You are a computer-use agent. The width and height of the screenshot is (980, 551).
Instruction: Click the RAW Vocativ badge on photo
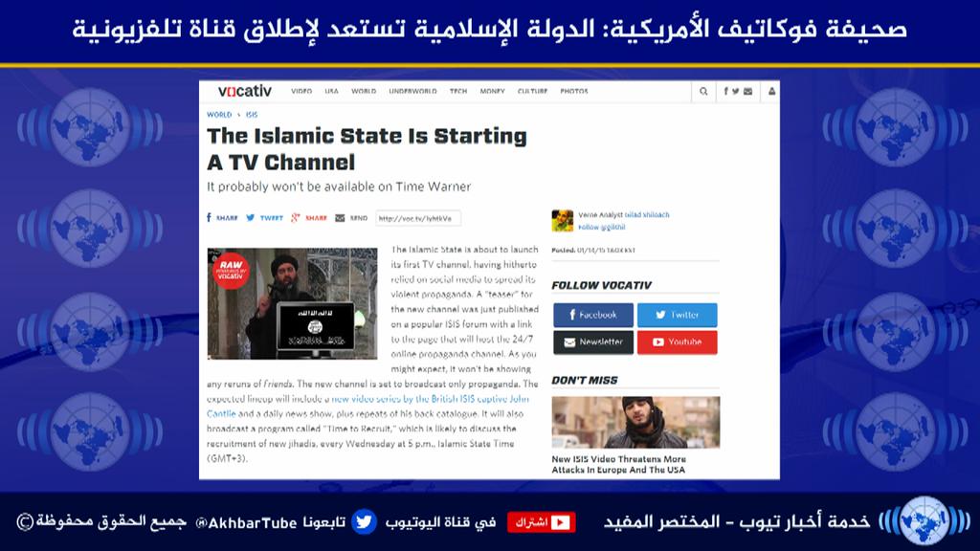tap(231, 271)
